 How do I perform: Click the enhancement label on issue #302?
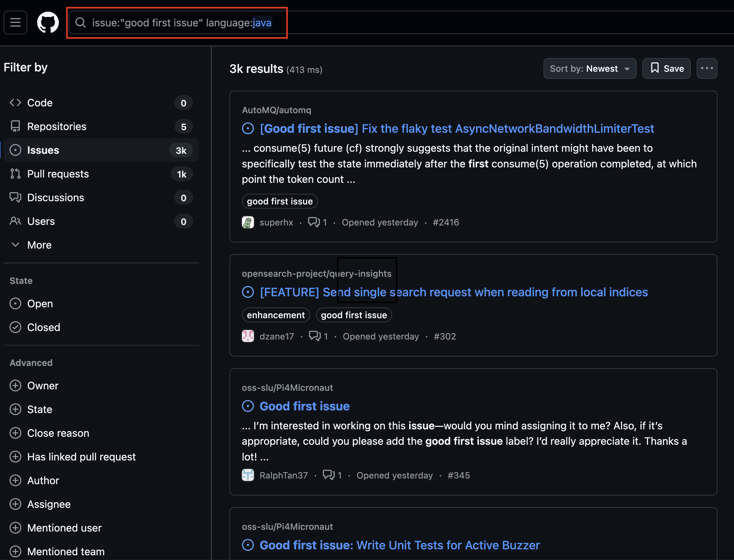coord(276,315)
